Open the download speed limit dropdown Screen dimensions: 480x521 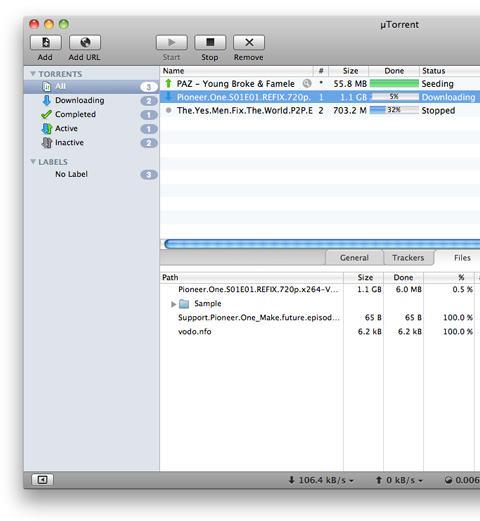click(x=321, y=480)
